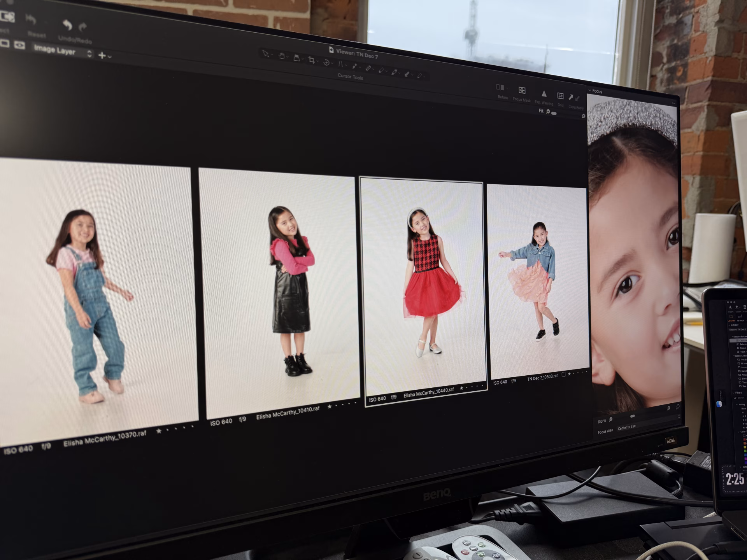Rate Elisha McCarthy_10370.raf one star
Viewport: 747px width, 560px height.
point(159,431)
